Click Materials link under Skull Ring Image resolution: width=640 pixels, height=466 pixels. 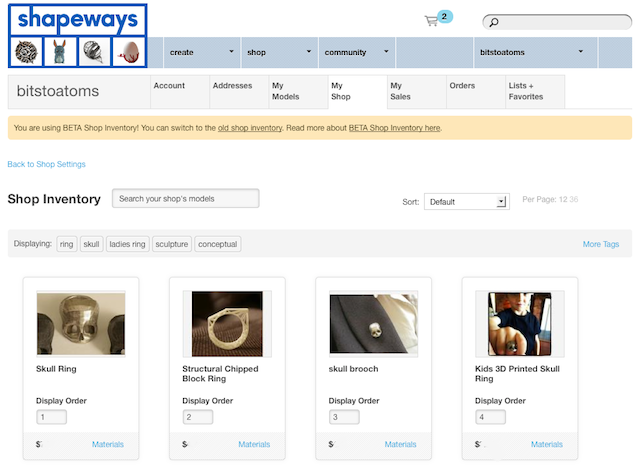point(108,444)
